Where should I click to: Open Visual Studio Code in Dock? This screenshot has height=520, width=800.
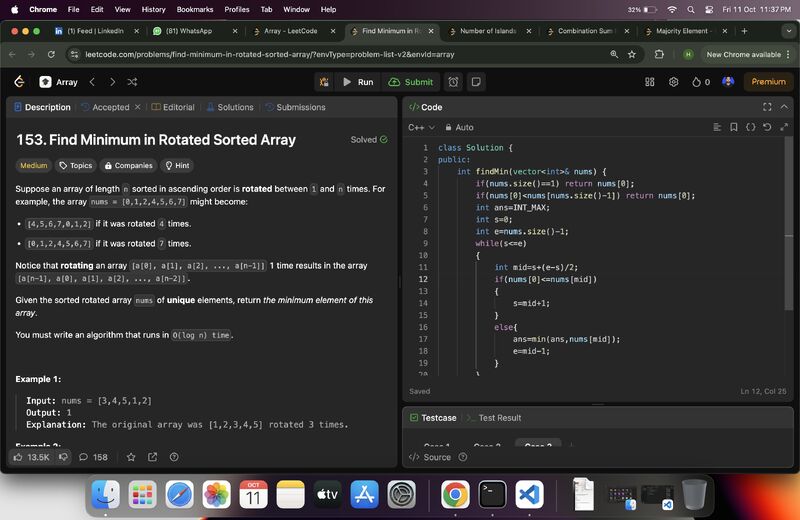(x=529, y=494)
